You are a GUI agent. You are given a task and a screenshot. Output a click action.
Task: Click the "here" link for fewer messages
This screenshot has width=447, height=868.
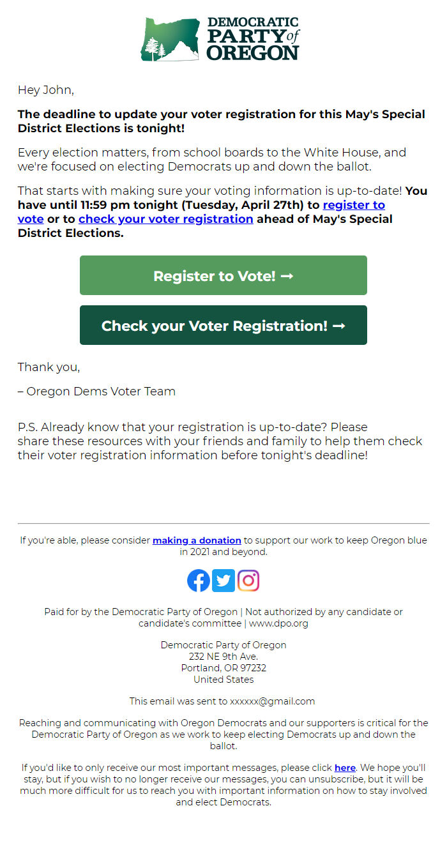coord(345,768)
